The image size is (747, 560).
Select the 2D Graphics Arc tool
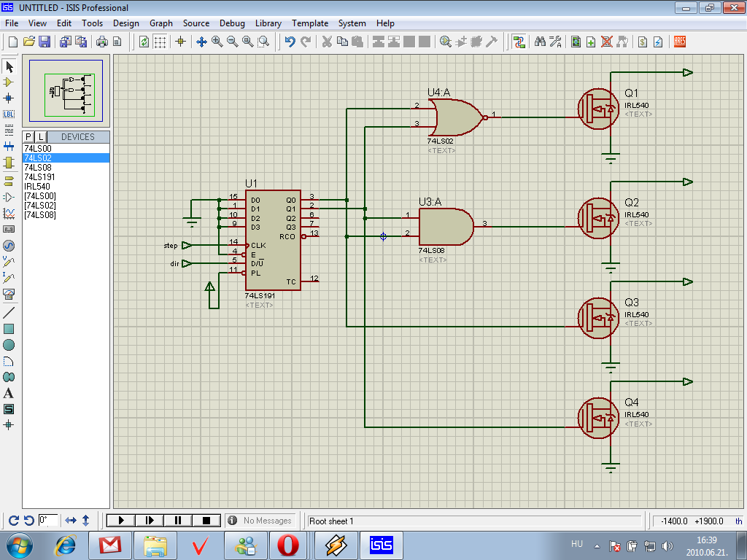(x=9, y=361)
